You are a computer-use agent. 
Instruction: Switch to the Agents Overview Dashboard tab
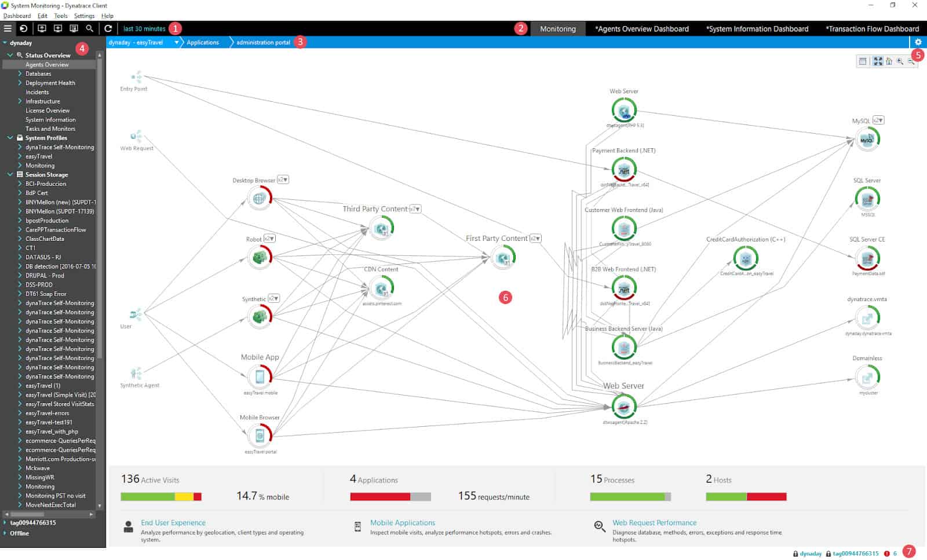point(642,28)
